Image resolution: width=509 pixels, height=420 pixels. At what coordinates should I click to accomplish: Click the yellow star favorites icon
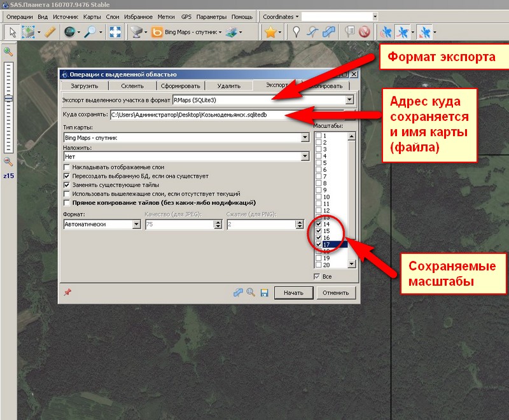pyautogui.click(x=270, y=32)
